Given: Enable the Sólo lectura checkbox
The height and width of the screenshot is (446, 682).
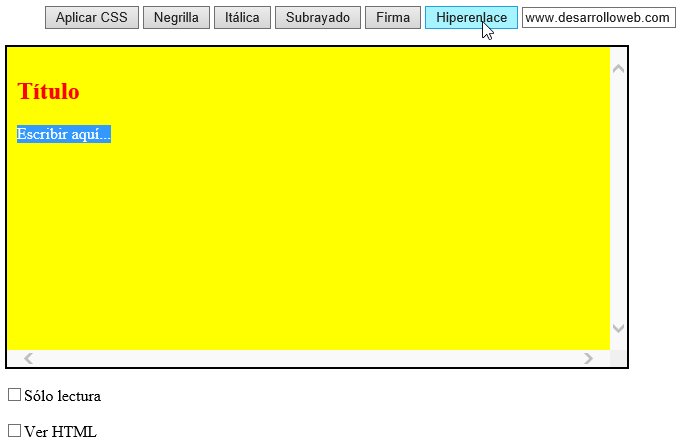Looking at the screenshot, I should [14, 395].
